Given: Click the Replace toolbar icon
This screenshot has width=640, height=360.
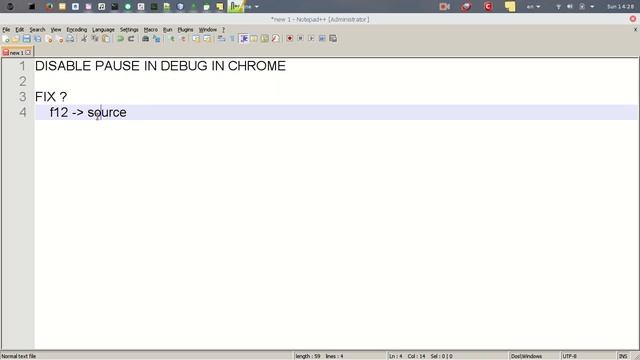Looking at the screenshot, I should point(156,39).
